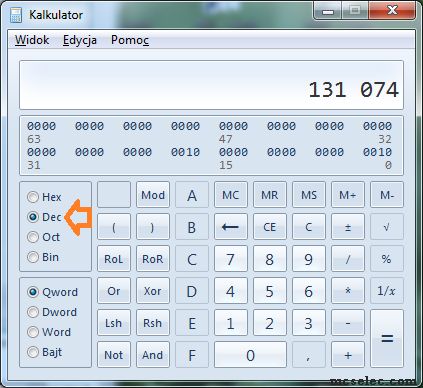Click the number 3 key

pyautogui.click(x=309, y=323)
